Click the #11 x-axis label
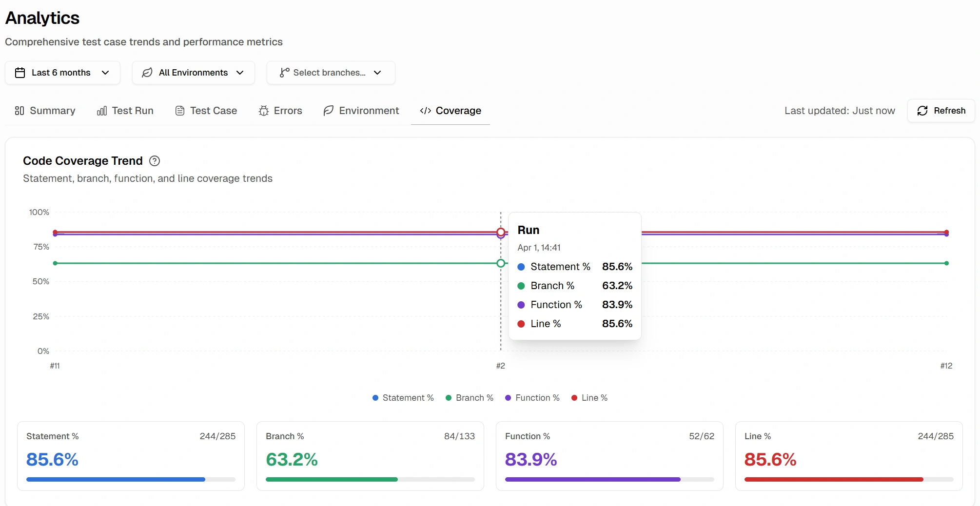The width and height of the screenshot is (980, 506). click(55, 366)
